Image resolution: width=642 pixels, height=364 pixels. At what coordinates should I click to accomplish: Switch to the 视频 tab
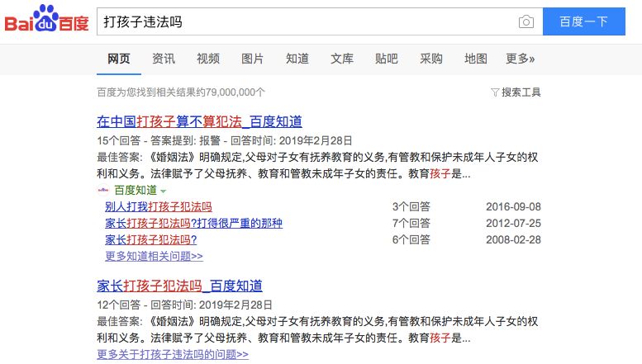(208, 59)
